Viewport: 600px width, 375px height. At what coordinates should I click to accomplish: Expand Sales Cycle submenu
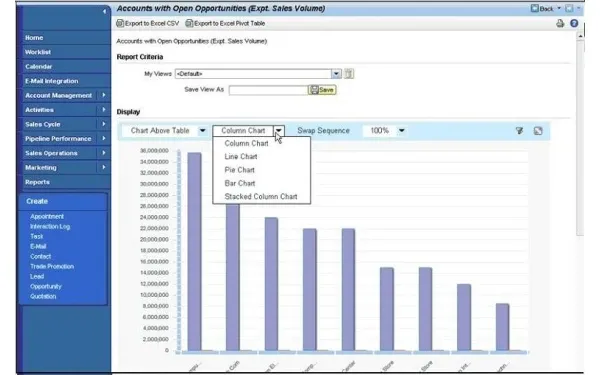pos(103,124)
